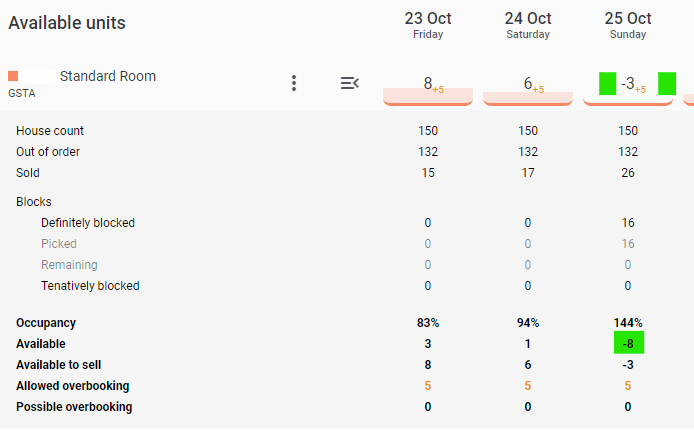Open the Standard Room three-dot menu
Viewport: 694px width, 430px height.
pyautogui.click(x=294, y=83)
